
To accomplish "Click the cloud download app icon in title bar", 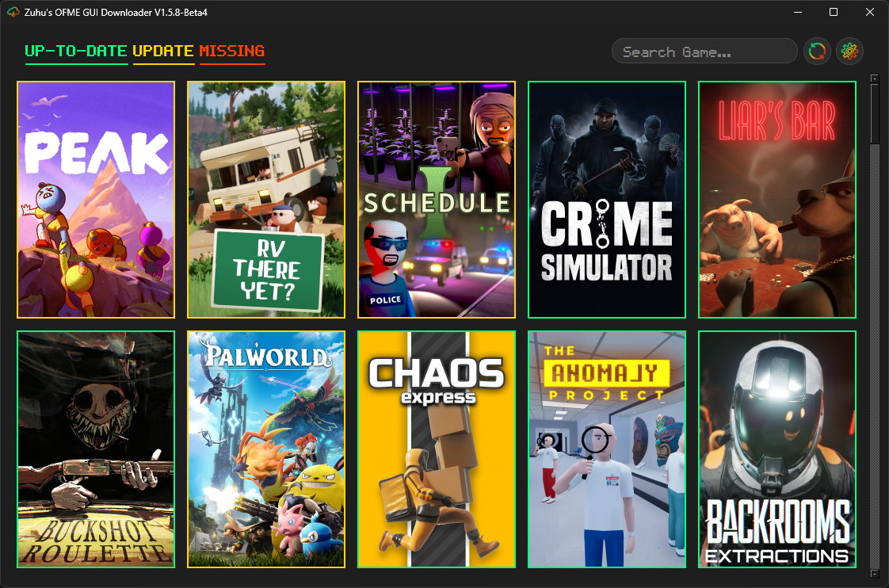I will click(13, 12).
